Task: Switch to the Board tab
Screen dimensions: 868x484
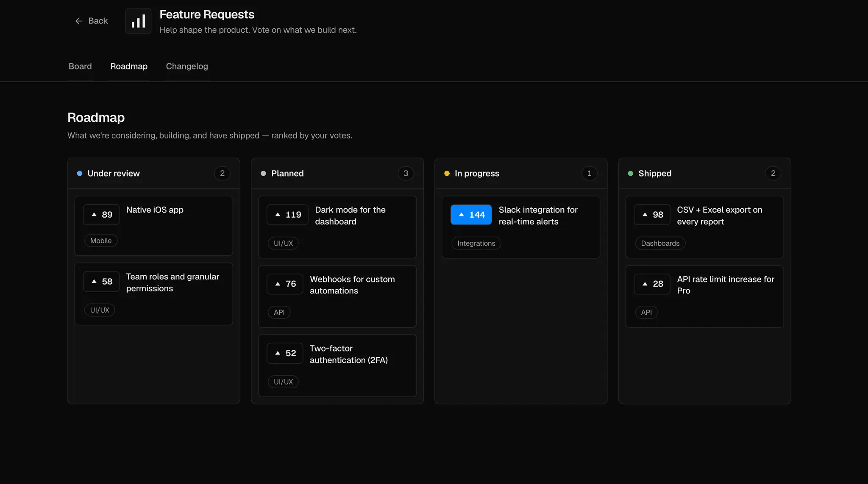Action: pyautogui.click(x=80, y=66)
